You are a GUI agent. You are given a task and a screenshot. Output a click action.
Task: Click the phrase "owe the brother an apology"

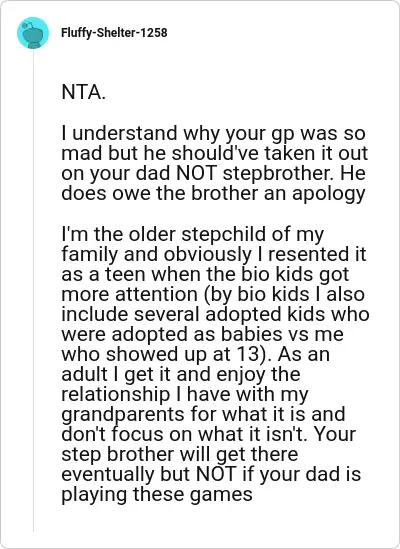238,194
